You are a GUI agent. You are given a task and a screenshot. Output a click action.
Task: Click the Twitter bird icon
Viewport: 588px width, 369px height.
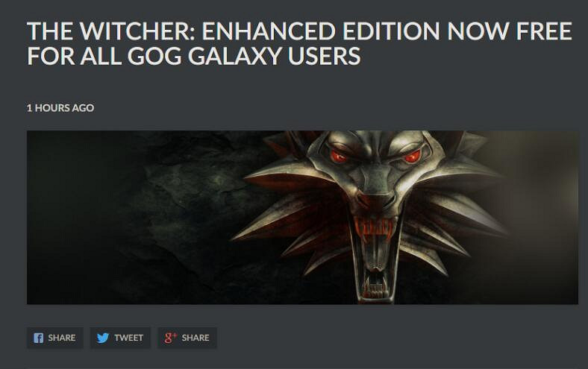(103, 338)
